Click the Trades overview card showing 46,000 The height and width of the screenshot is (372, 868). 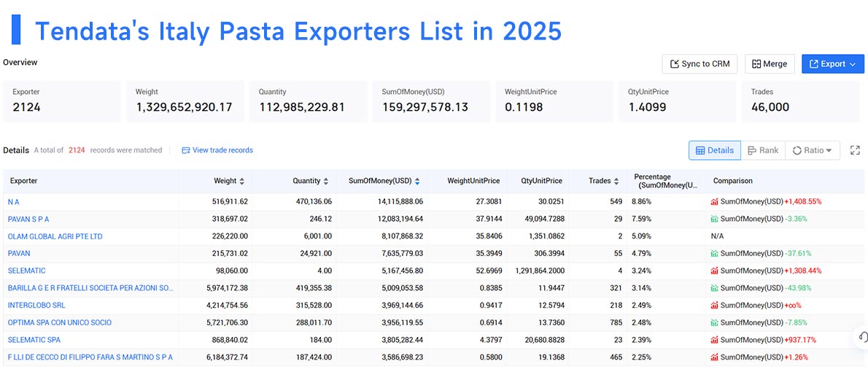click(800, 101)
